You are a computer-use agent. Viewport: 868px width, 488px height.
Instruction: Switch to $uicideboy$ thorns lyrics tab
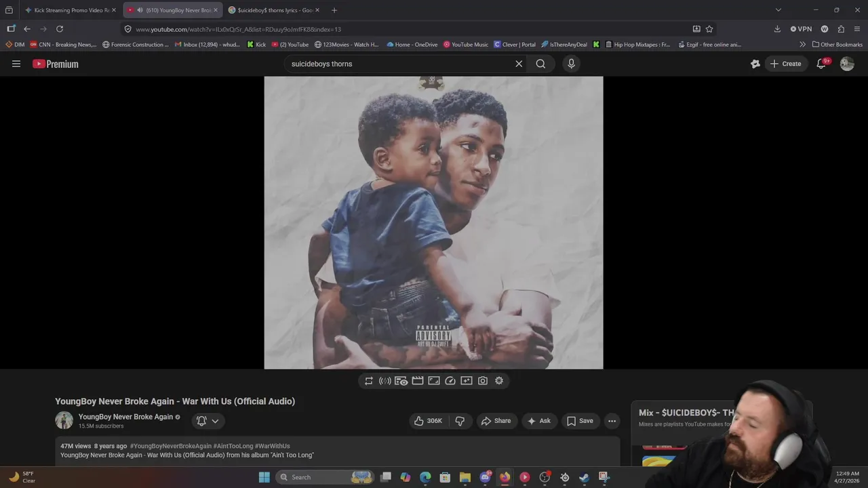pos(274,10)
